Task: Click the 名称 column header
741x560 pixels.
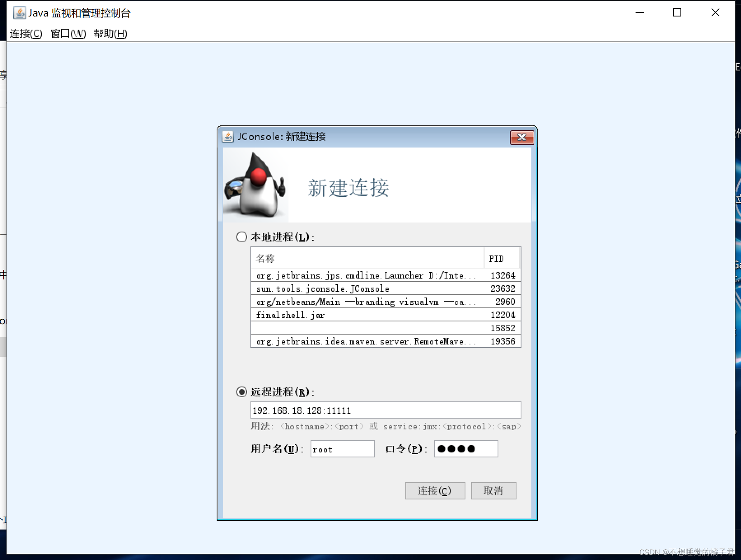Action: pyautogui.click(x=367, y=258)
